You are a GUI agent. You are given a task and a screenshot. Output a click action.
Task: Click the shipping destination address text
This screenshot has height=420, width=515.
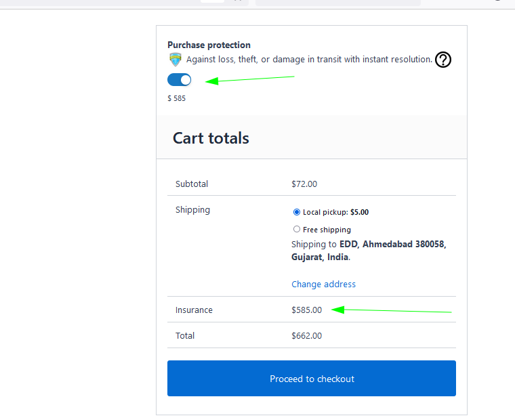[368, 250]
